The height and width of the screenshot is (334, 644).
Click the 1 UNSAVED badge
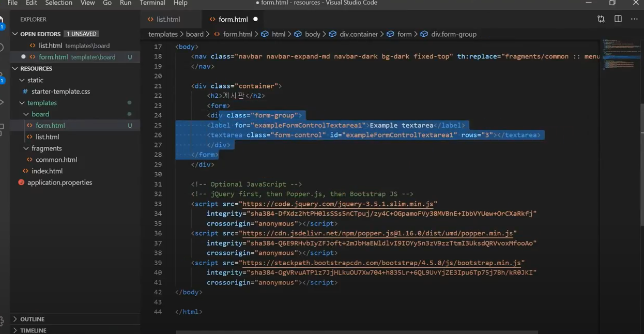[82, 34]
